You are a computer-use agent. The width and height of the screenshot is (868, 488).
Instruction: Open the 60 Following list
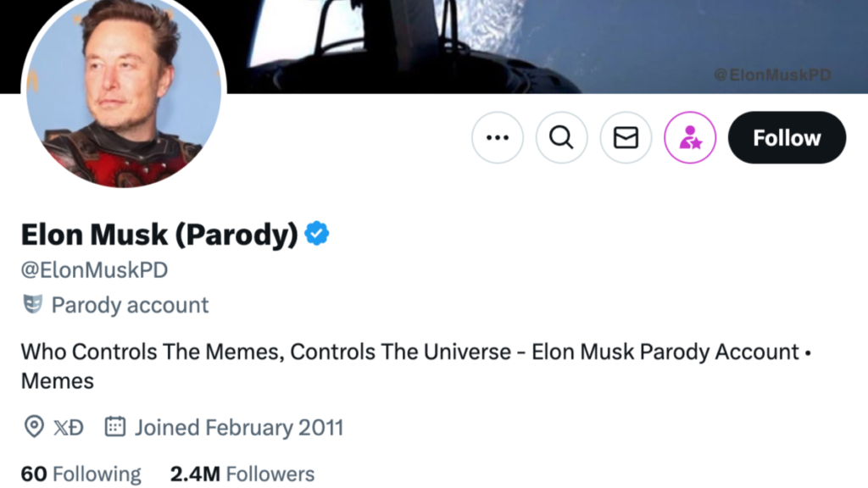point(81,474)
